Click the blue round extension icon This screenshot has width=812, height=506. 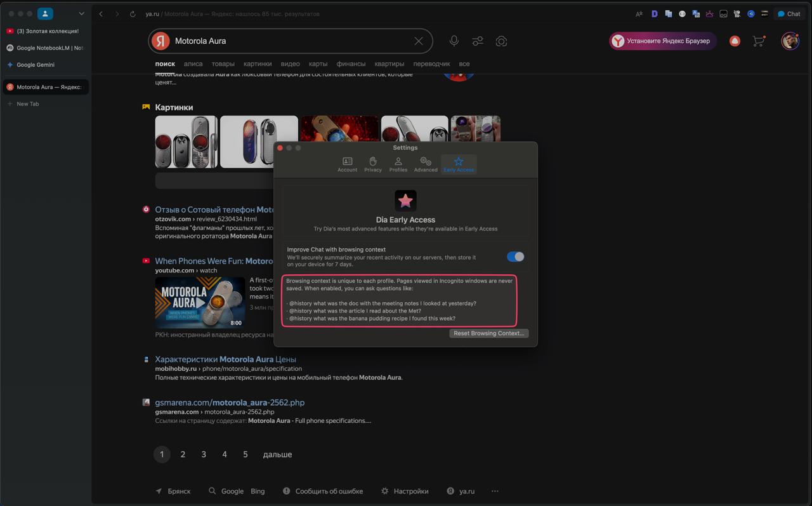pos(750,14)
